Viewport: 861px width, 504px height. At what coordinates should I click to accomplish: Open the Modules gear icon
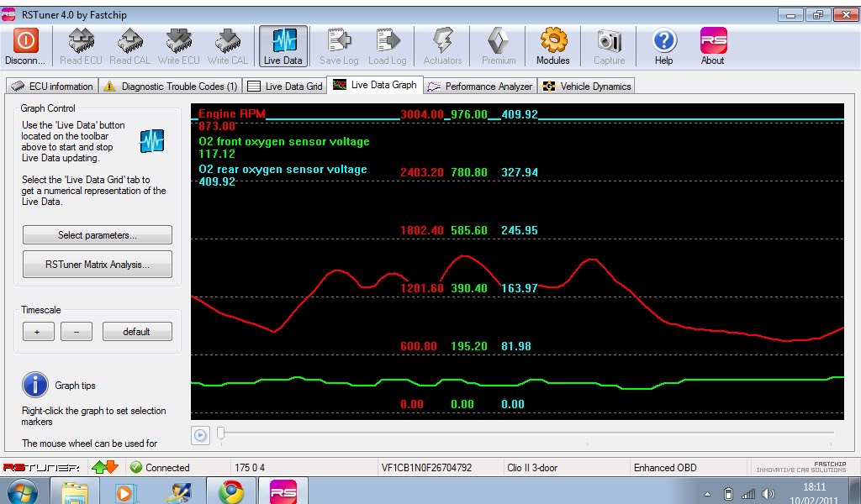553,41
